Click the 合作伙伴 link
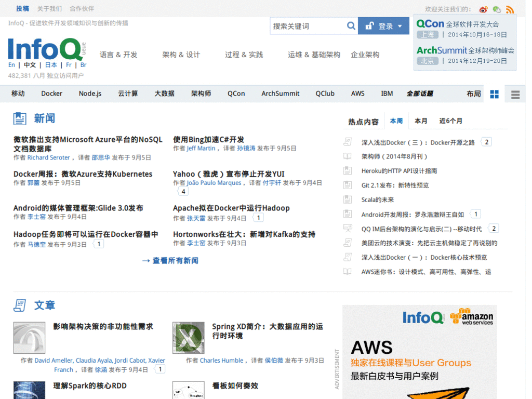 click(82, 8)
